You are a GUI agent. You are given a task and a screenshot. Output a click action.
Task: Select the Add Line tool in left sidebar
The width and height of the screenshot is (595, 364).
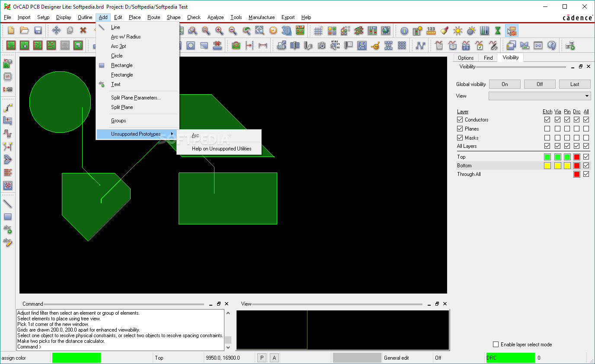point(8,204)
